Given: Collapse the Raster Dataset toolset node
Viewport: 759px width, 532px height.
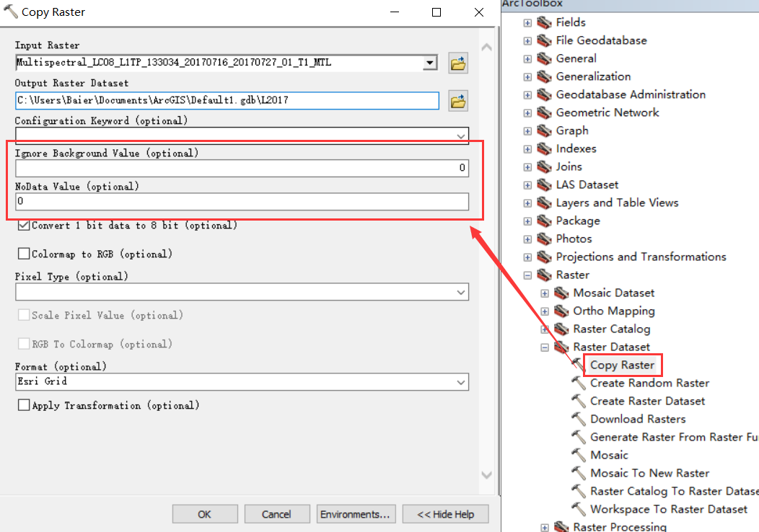Looking at the screenshot, I should point(545,347).
